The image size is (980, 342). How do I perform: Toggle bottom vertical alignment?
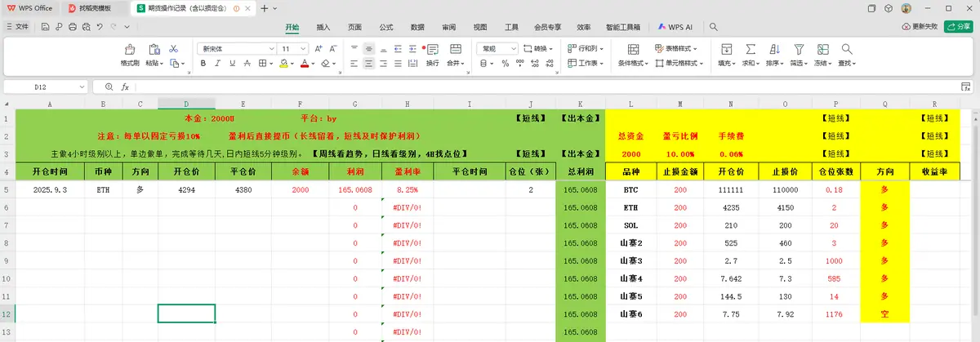[x=385, y=49]
